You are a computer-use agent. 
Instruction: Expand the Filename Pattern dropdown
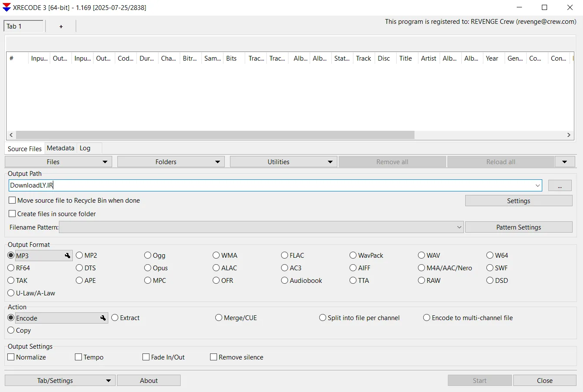(x=459, y=227)
